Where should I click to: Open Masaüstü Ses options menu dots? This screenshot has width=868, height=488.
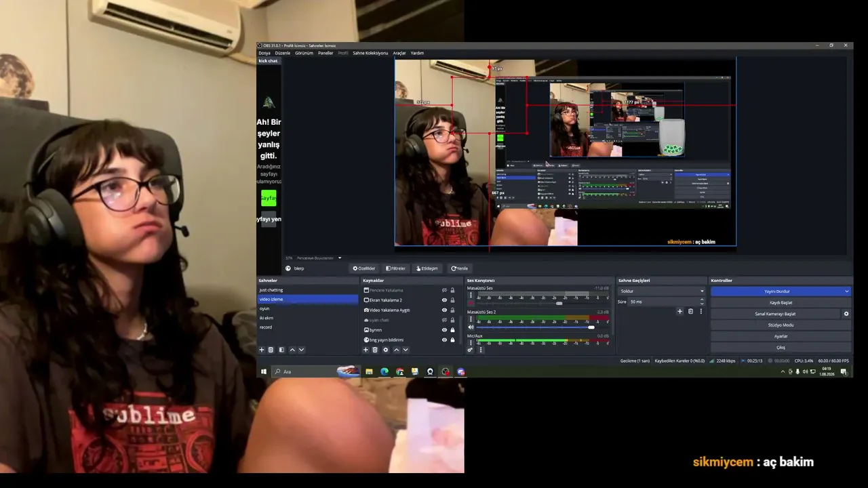(471, 296)
